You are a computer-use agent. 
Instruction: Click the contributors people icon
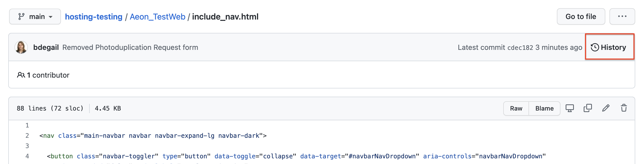[21, 75]
